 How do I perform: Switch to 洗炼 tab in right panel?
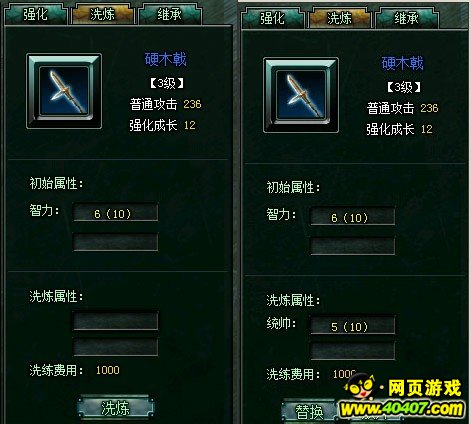(x=340, y=18)
